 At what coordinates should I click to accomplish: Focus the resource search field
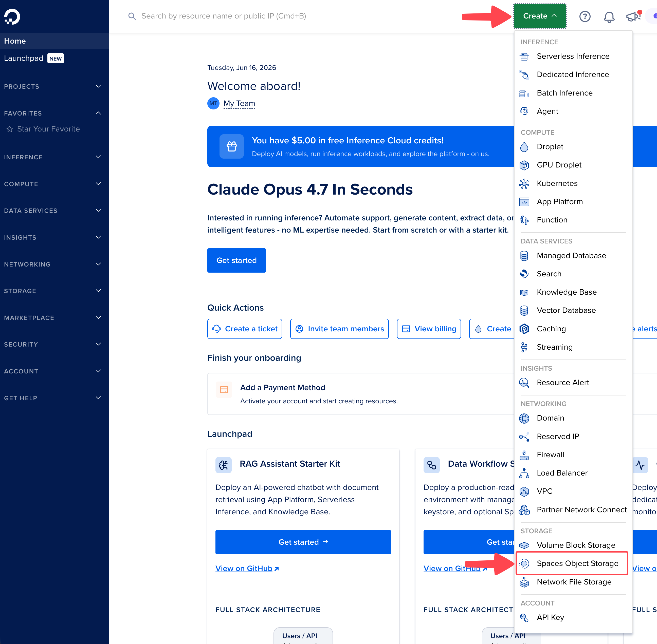[x=223, y=16]
